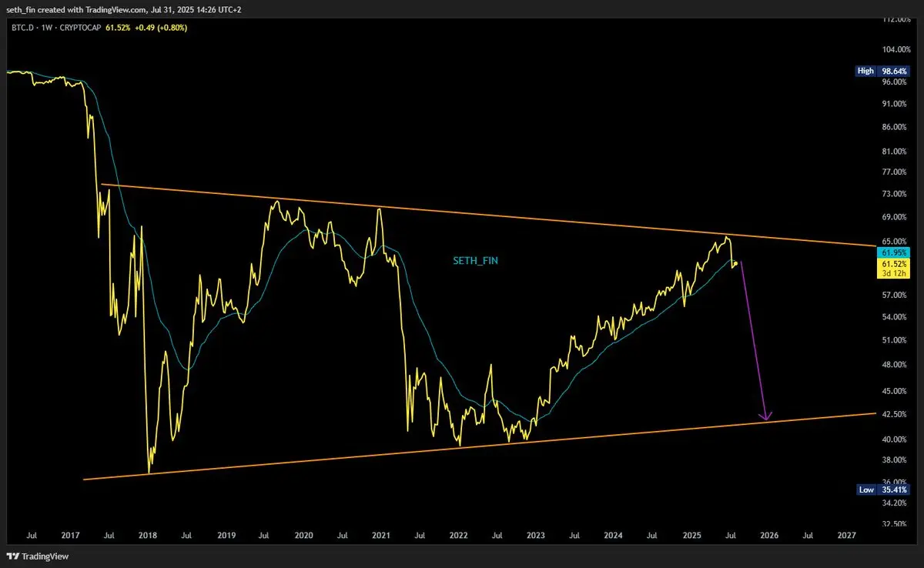This screenshot has height=568, width=924.
Task: Click the 73.00% price axis label
Action: point(896,194)
